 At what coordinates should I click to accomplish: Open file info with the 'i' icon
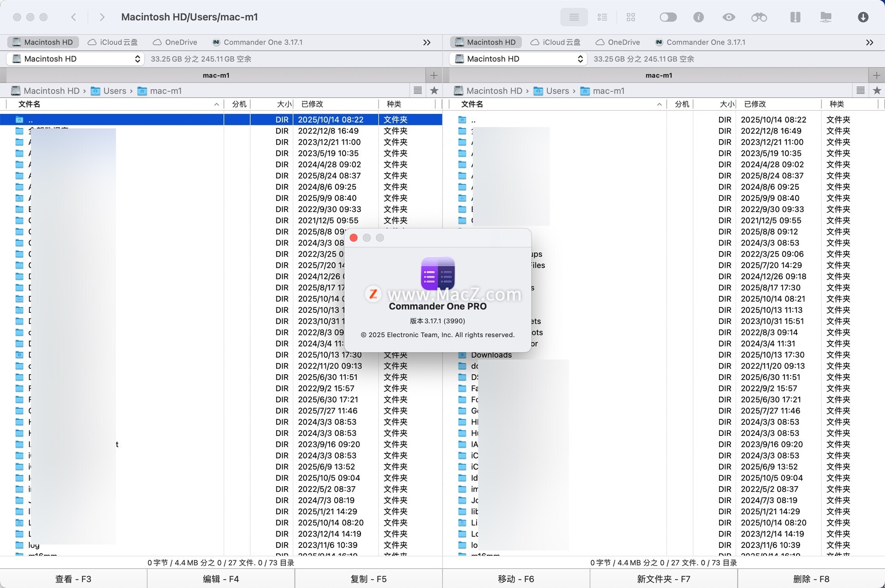698,17
